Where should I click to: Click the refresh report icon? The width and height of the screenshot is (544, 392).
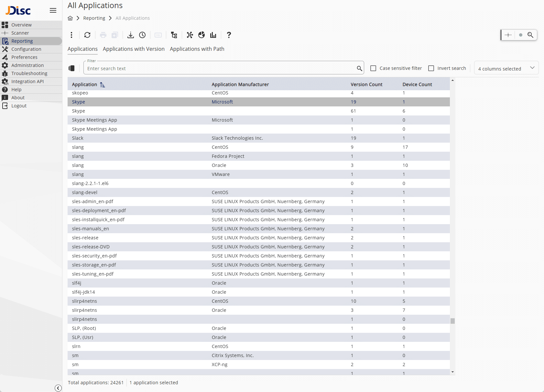click(87, 35)
